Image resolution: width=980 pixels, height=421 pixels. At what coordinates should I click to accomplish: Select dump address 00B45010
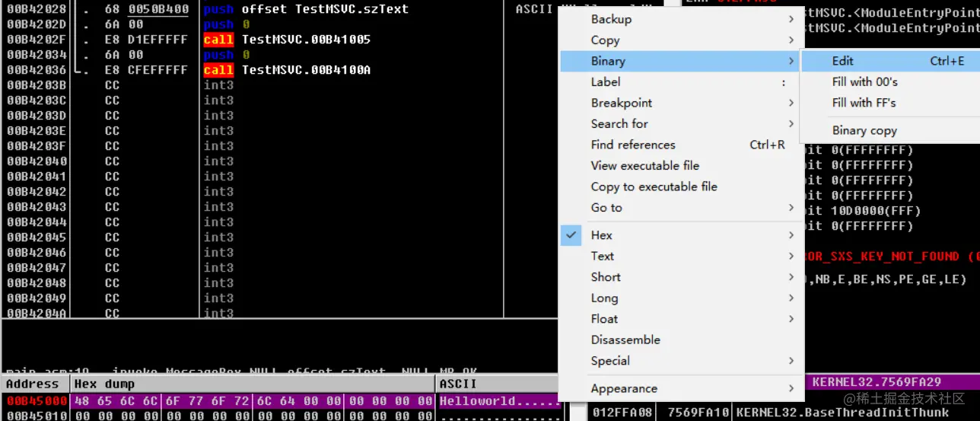click(x=37, y=416)
